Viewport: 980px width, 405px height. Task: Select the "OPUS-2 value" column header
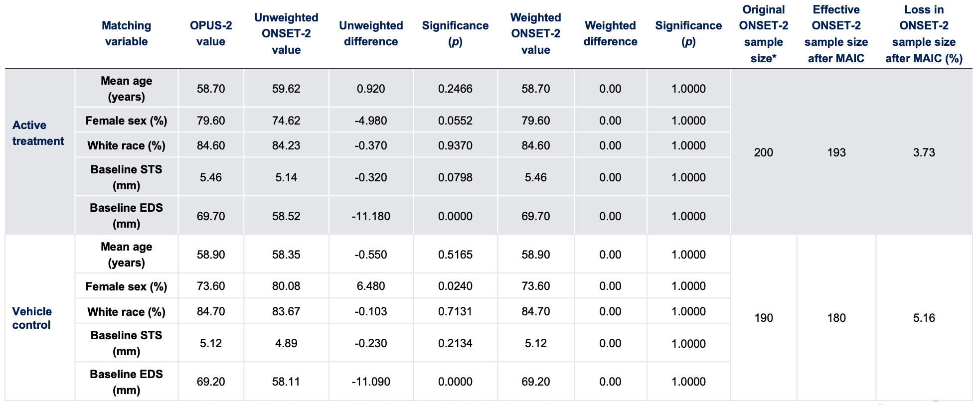[211, 33]
